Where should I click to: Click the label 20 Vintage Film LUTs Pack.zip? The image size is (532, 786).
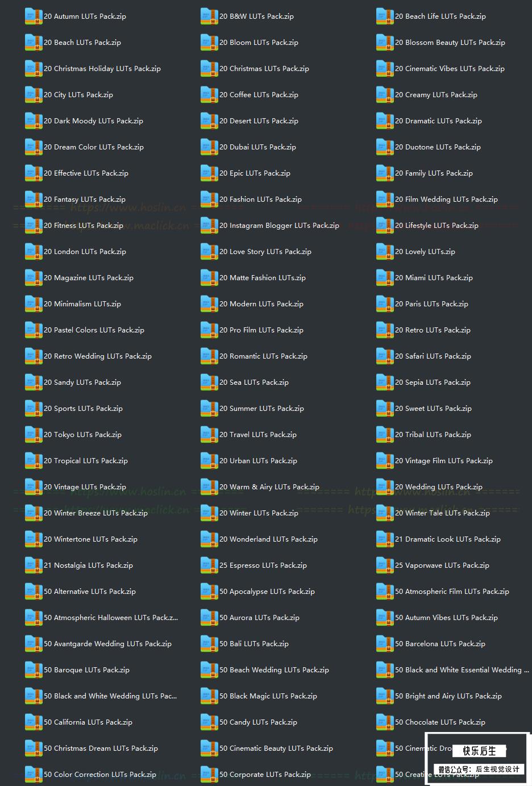[x=444, y=461]
